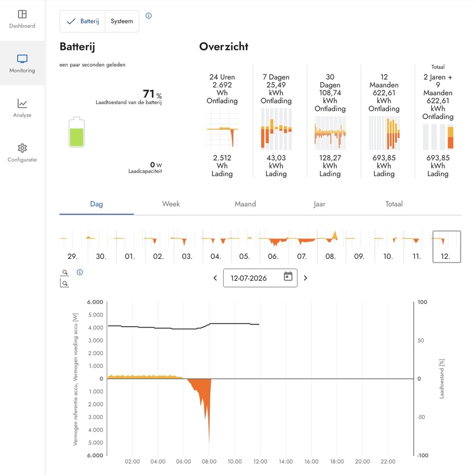Open the calendar icon in date field
Image resolution: width=476 pixels, height=475 pixels.
[288, 276]
